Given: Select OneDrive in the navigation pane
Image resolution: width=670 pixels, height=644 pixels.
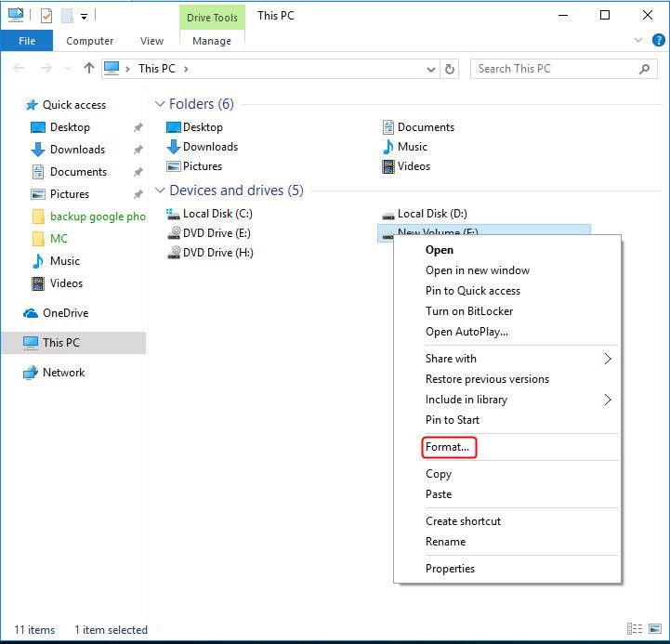Looking at the screenshot, I should pyautogui.click(x=65, y=313).
